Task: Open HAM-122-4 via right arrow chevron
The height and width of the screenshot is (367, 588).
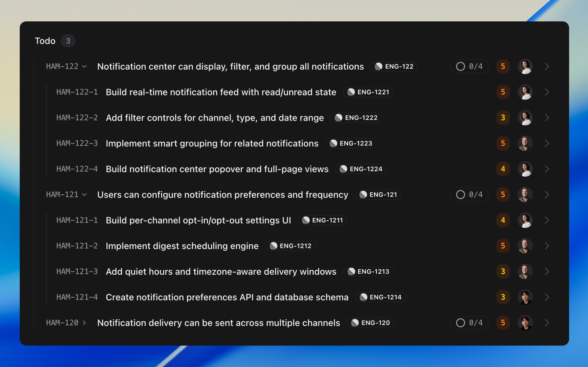Action: (547, 169)
